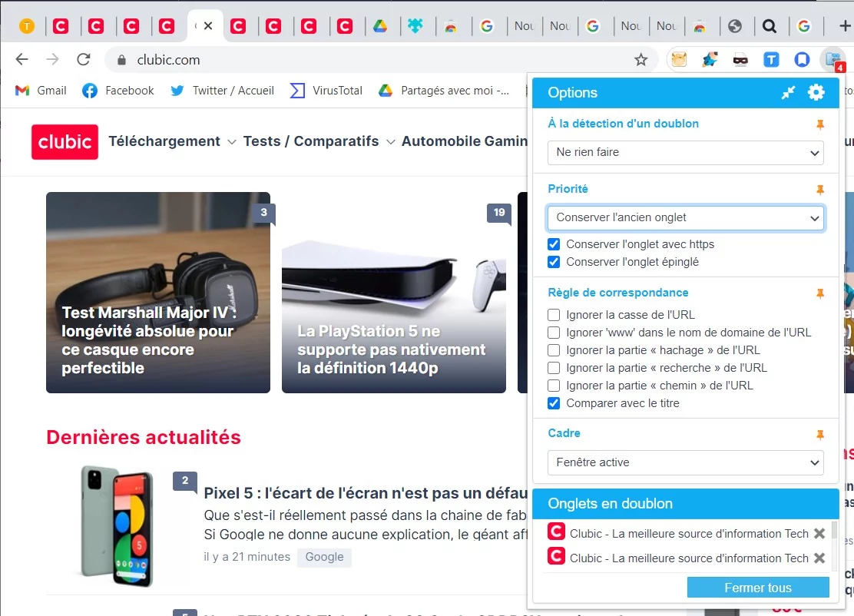Open a new tab with the plus button
Viewport: 854px width, 616px height.
point(844,25)
